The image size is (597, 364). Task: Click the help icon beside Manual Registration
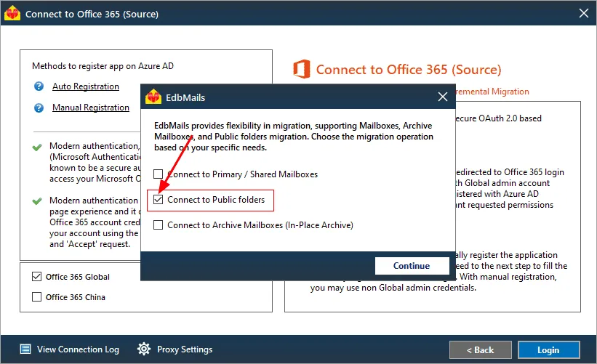[39, 108]
